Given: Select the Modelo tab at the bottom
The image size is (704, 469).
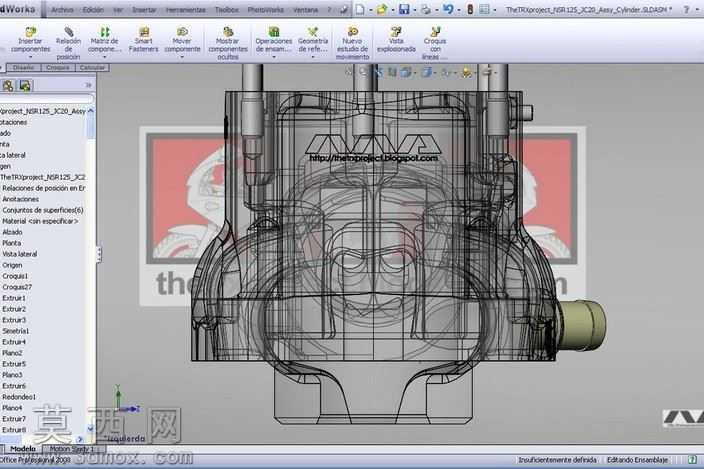Looking at the screenshot, I should click(22, 448).
